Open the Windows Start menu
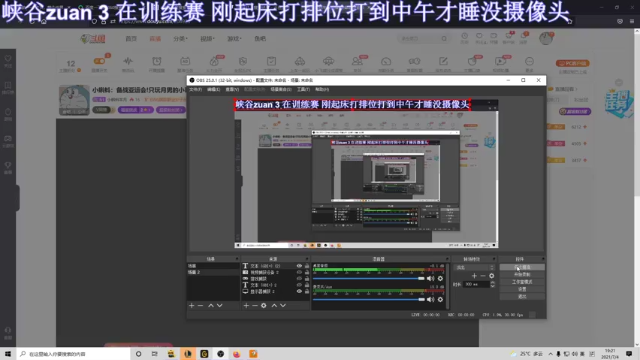The height and width of the screenshot is (360, 640). (x=8, y=354)
